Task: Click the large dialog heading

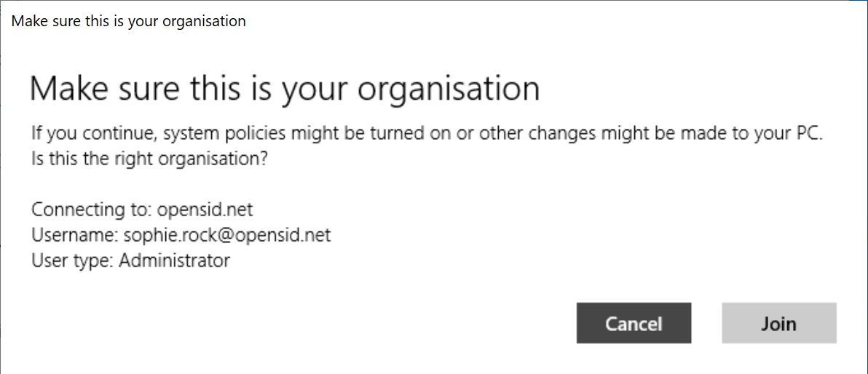Action: [x=285, y=89]
